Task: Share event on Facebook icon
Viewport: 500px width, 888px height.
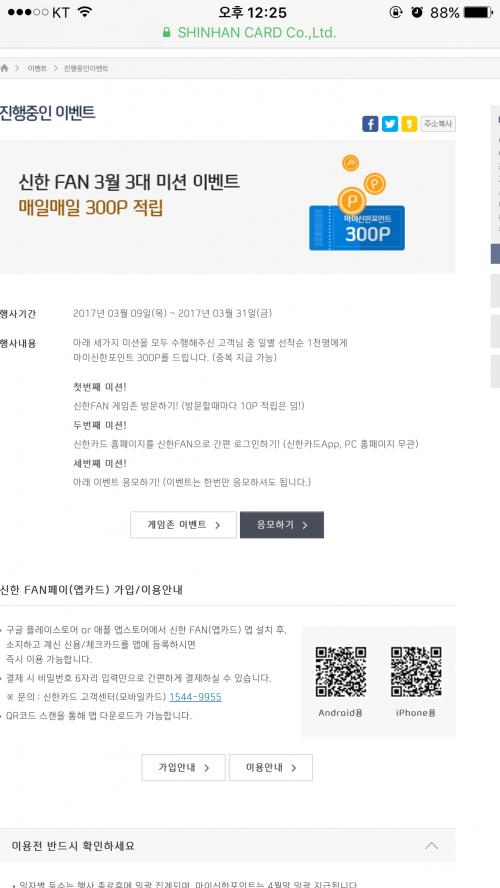Action: [370, 124]
